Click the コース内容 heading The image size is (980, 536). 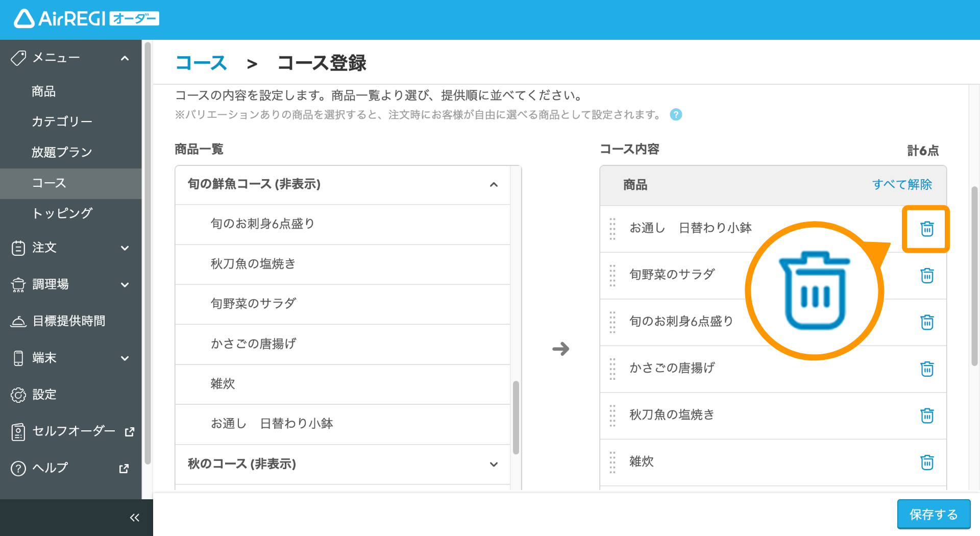pyautogui.click(x=629, y=150)
